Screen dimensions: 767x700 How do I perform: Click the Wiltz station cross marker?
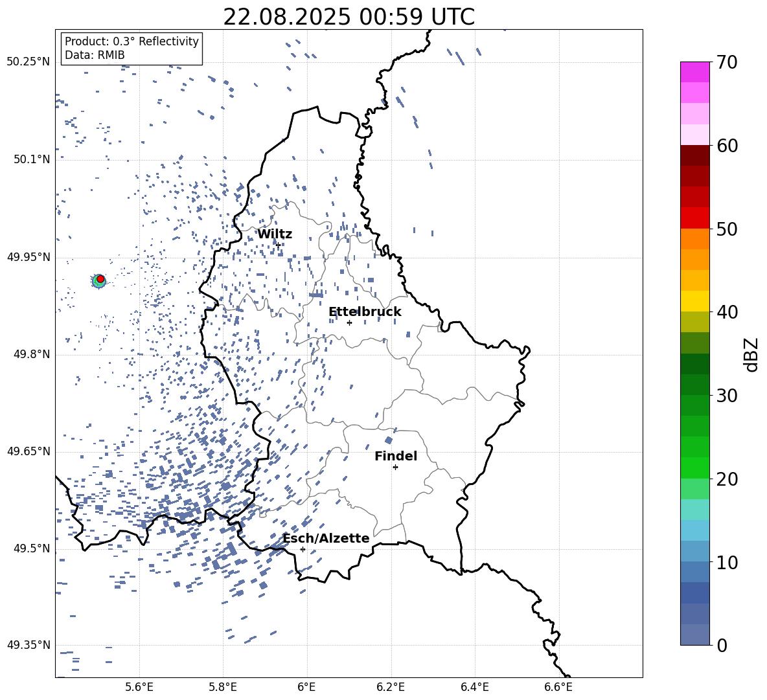click(x=278, y=245)
